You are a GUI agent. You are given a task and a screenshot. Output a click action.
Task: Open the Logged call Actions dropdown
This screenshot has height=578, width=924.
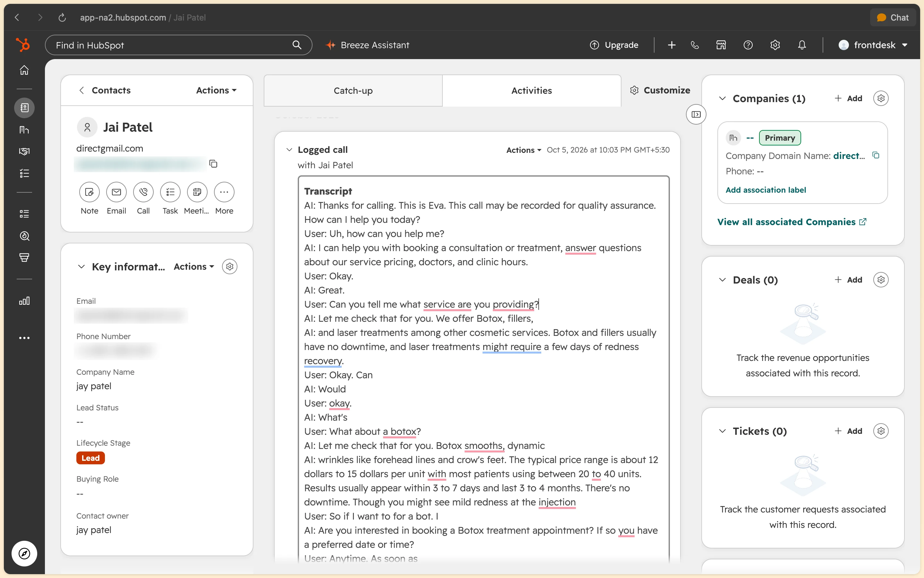524,150
